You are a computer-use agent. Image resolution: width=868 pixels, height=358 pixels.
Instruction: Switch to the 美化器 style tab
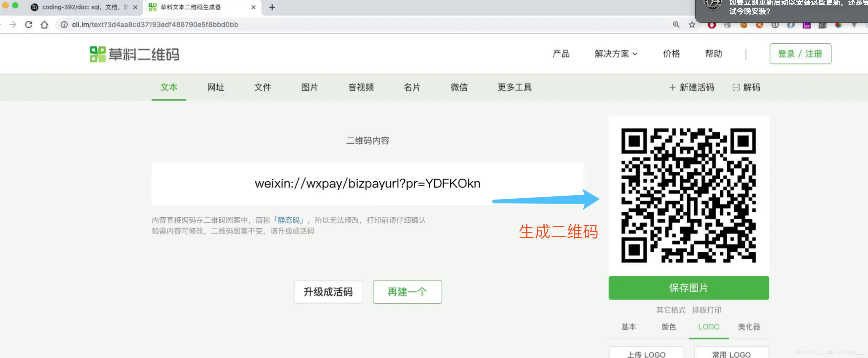click(749, 327)
